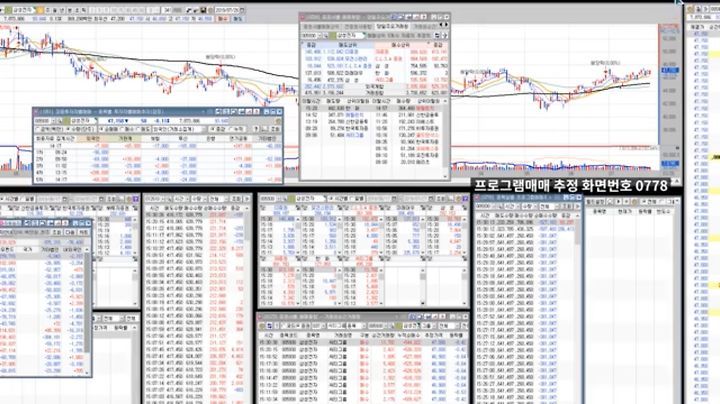This screenshot has width=720, height=404.
Task: Open the calendar icon beside the chart date
Action: pyautogui.click(x=243, y=10)
